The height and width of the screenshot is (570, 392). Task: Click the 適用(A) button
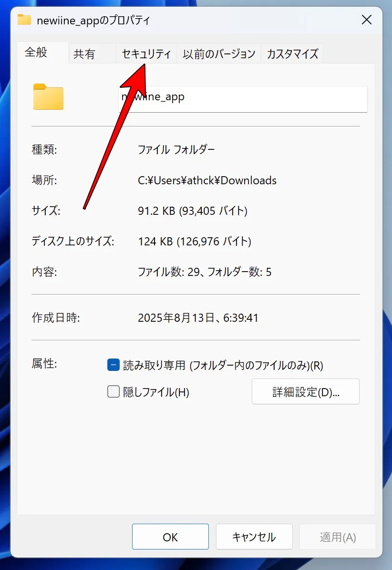(x=338, y=537)
